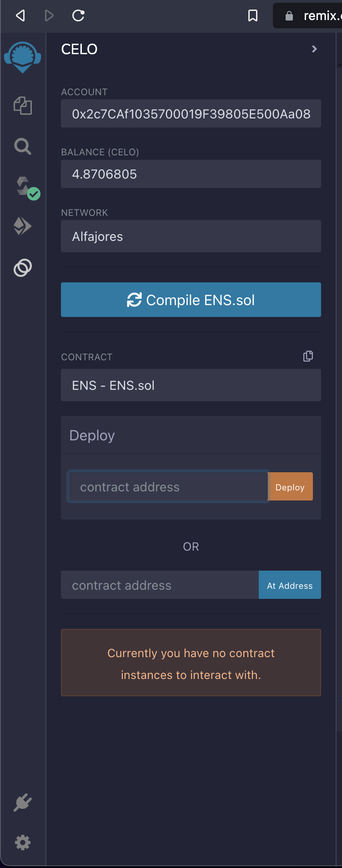
Task: Select the Deploy & Run sidebar icon
Action: click(x=23, y=225)
